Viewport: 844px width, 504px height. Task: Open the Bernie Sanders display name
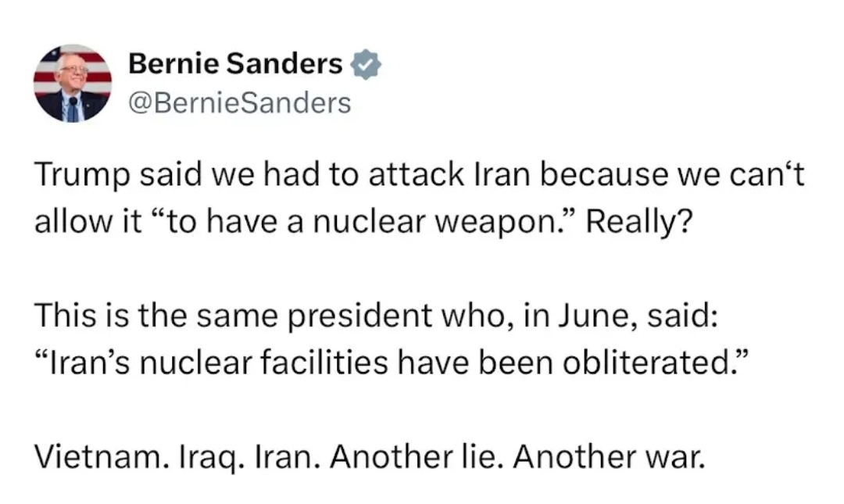pos(234,66)
